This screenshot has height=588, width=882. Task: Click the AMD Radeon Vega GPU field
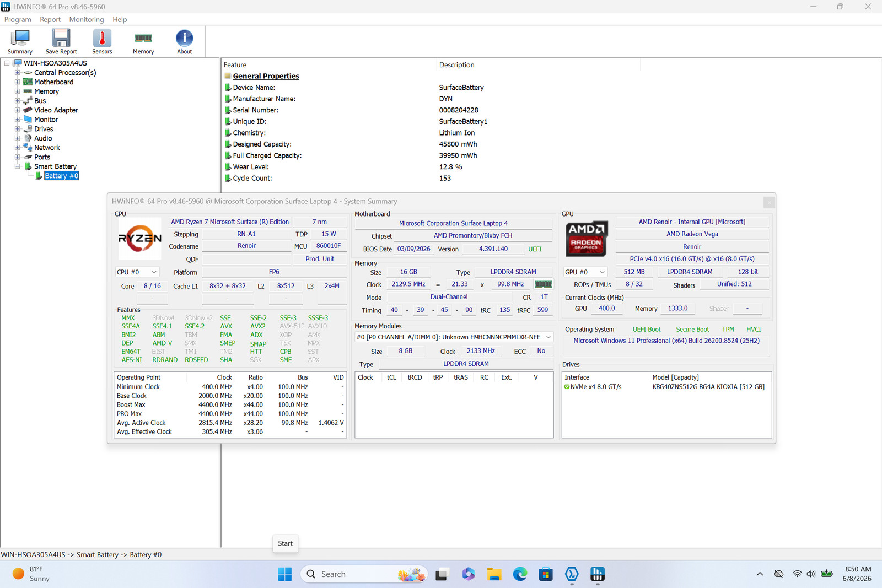(692, 234)
